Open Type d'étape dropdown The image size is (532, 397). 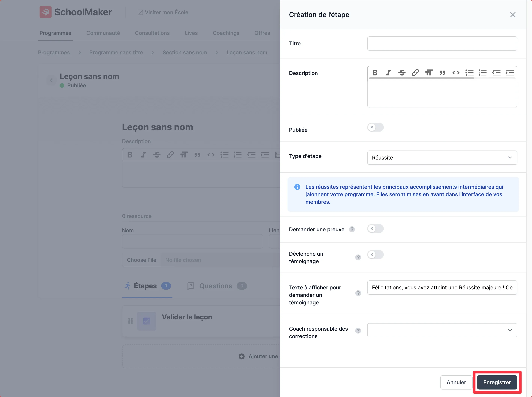point(442,158)
